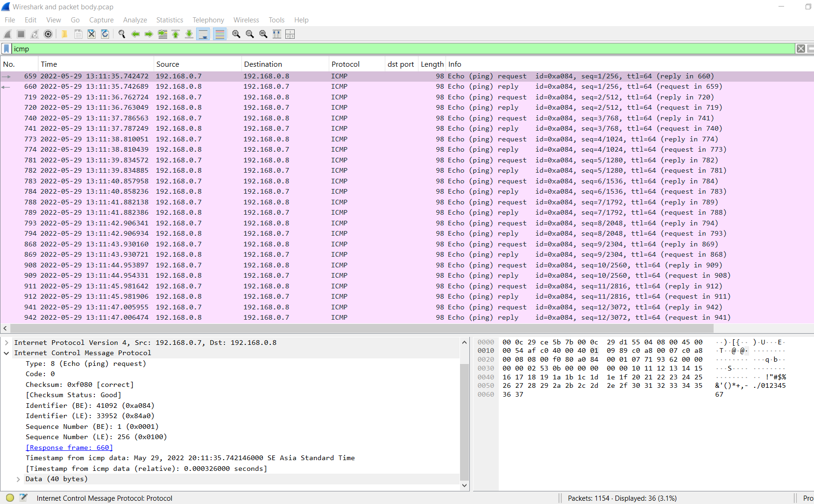Follow the Response frame: 660 link

click(x=69, y=448)
